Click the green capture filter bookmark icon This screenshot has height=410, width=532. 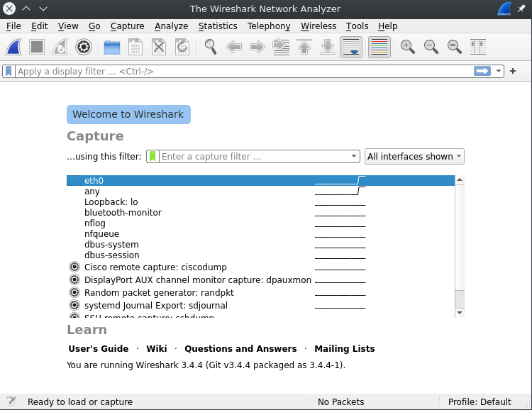(x=153, y=157)
